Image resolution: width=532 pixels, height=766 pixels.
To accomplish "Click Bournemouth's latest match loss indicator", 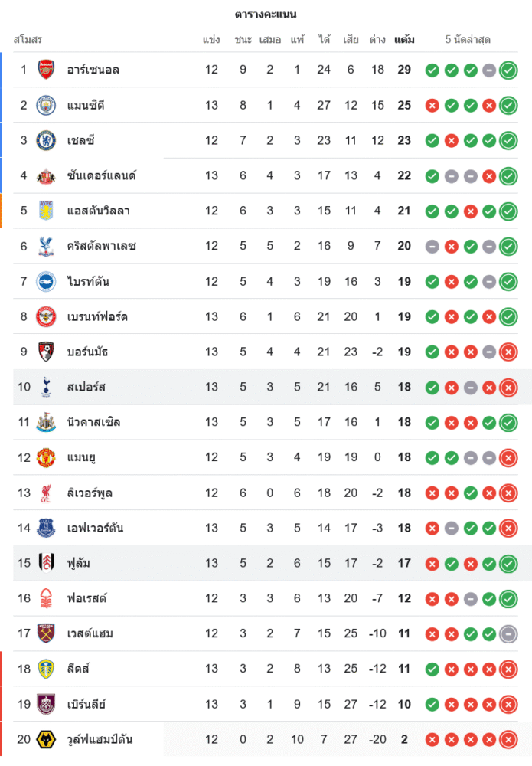I will (508, 352).
